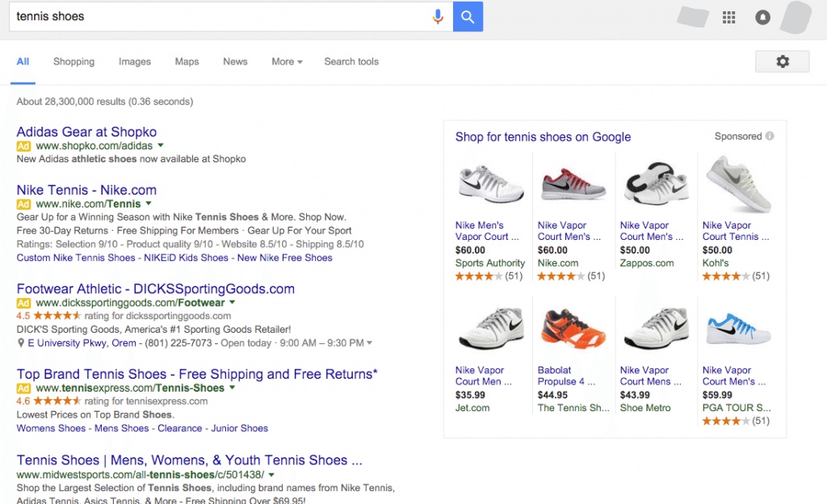Expand Dick's store hours arrow
827x504 pixels.
pos(370,343)
